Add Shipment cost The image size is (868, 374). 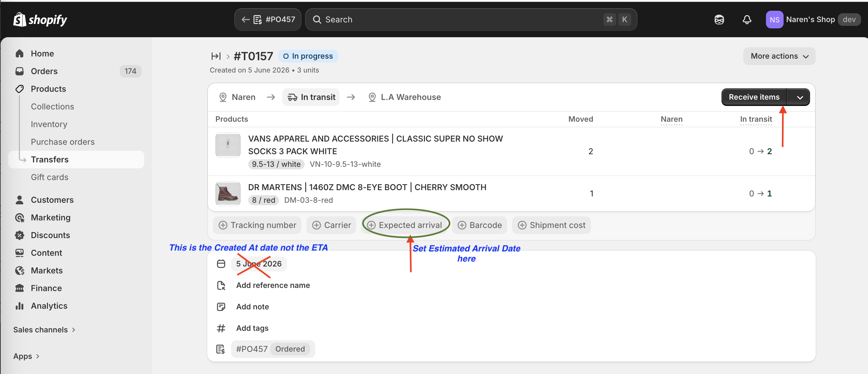551,225
